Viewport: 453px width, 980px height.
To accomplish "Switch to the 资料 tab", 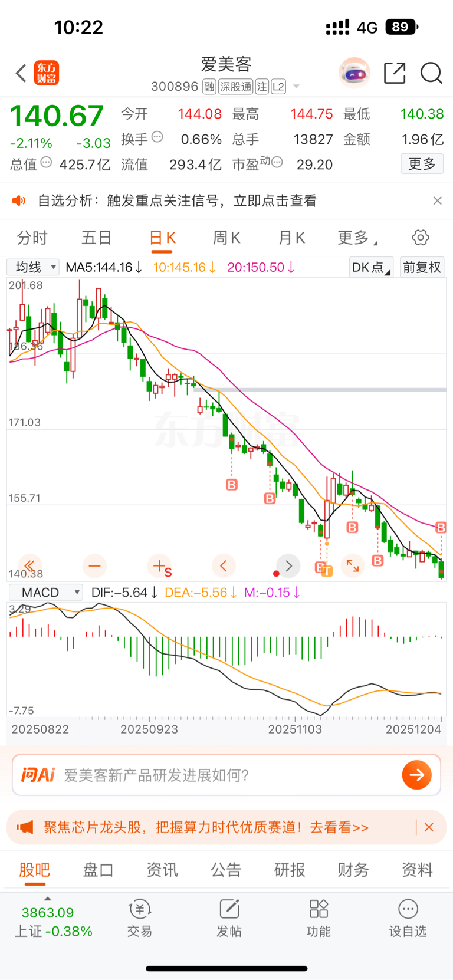I will pyautogui.click(x=417, y=870).
